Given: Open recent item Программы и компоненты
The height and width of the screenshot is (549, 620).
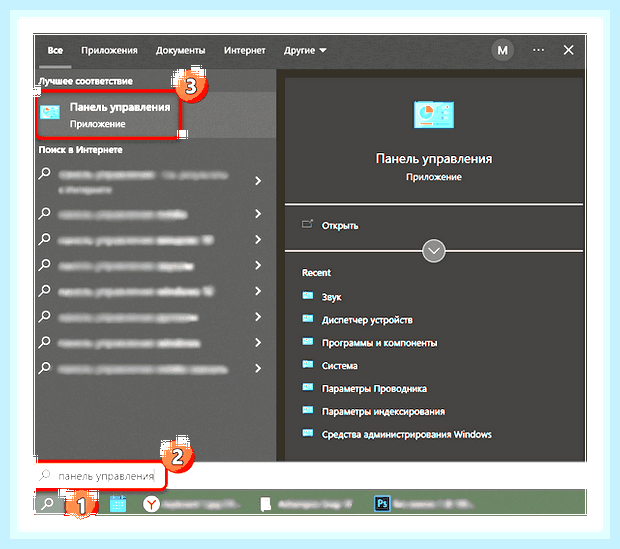Looking at the screenshot, I should 380,343.
